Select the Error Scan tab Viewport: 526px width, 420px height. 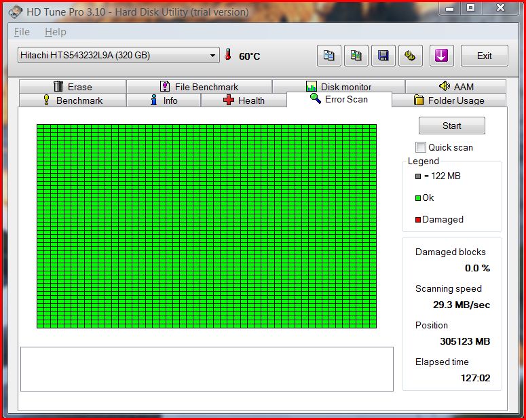click(x=339, y=99)
